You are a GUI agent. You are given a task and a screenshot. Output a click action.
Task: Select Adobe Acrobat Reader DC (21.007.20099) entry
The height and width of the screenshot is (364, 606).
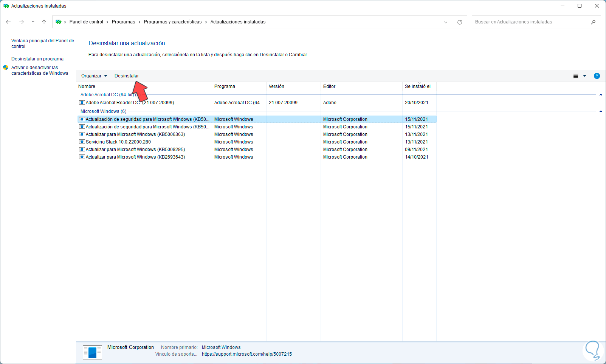tap(130, 103)
